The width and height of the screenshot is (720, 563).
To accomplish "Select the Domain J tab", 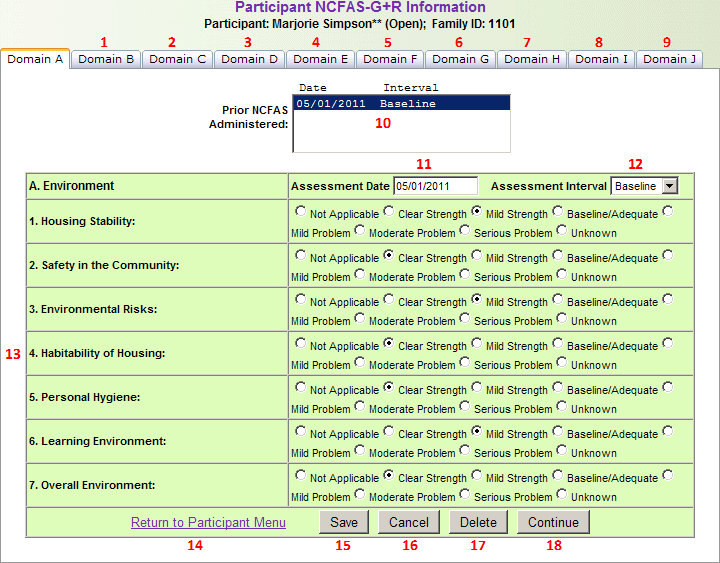I will (x=669, y=59).
